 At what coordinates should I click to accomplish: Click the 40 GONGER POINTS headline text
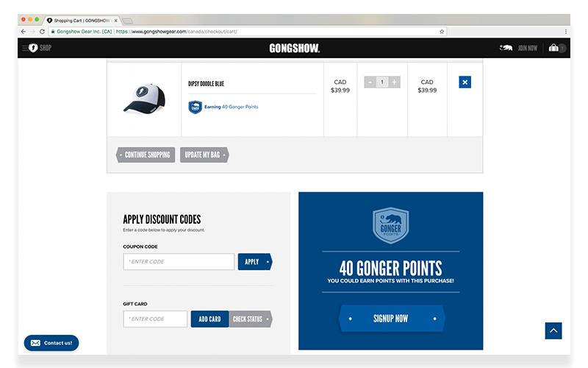391,268
